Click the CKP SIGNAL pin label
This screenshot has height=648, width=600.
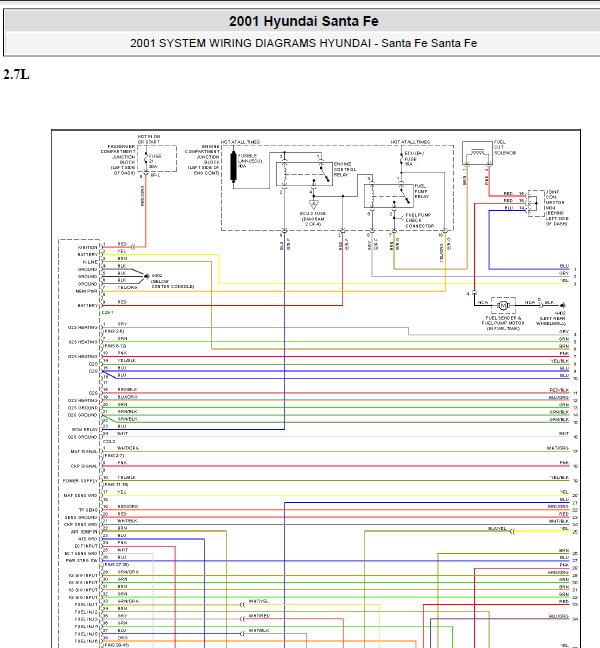84,466
